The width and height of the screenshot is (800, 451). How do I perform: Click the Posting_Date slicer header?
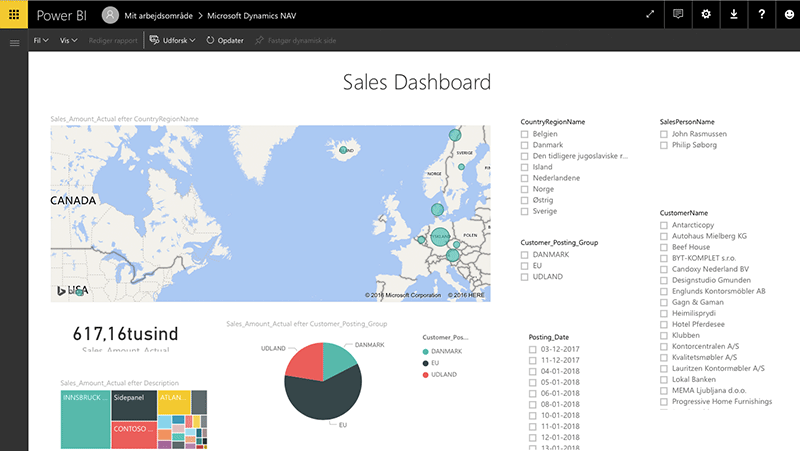(x=548, y=337)
